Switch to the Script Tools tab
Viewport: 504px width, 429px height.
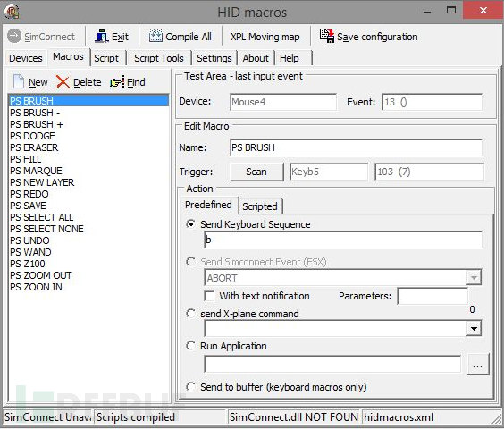pyautogui.click(x=159, y=58)
